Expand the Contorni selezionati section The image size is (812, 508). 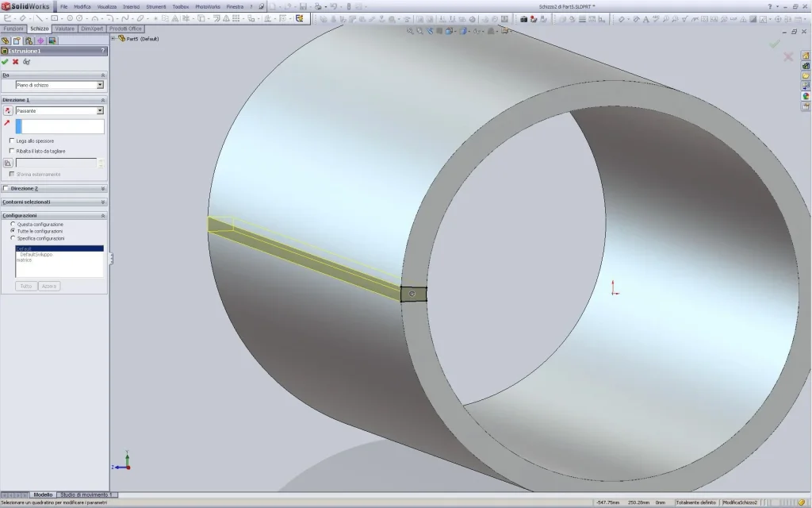pos(102,202)
